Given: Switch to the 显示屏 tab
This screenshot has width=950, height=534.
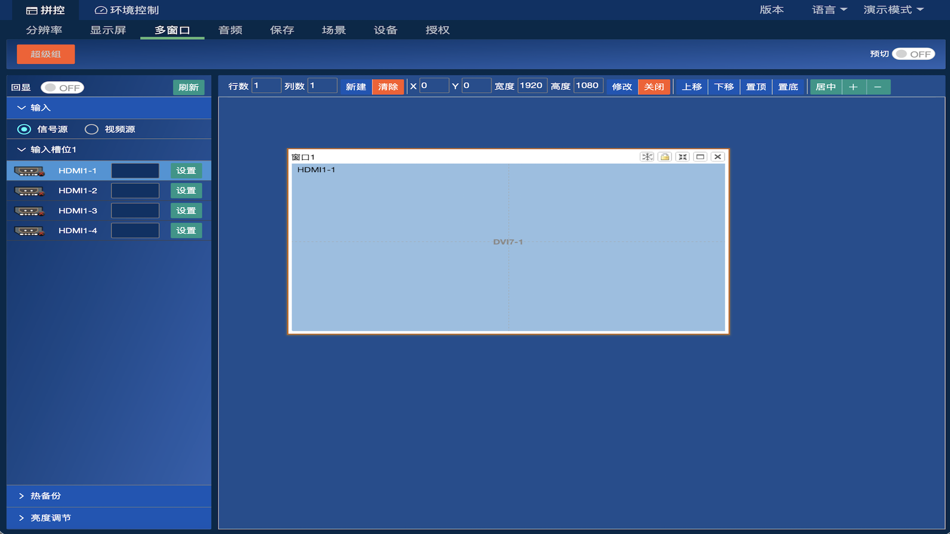Looking at the screenshot, I should [108, 30].
